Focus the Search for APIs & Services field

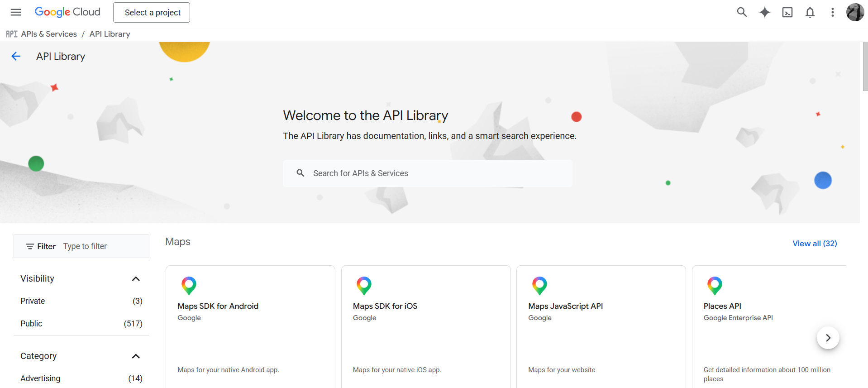tap(428, 173)
